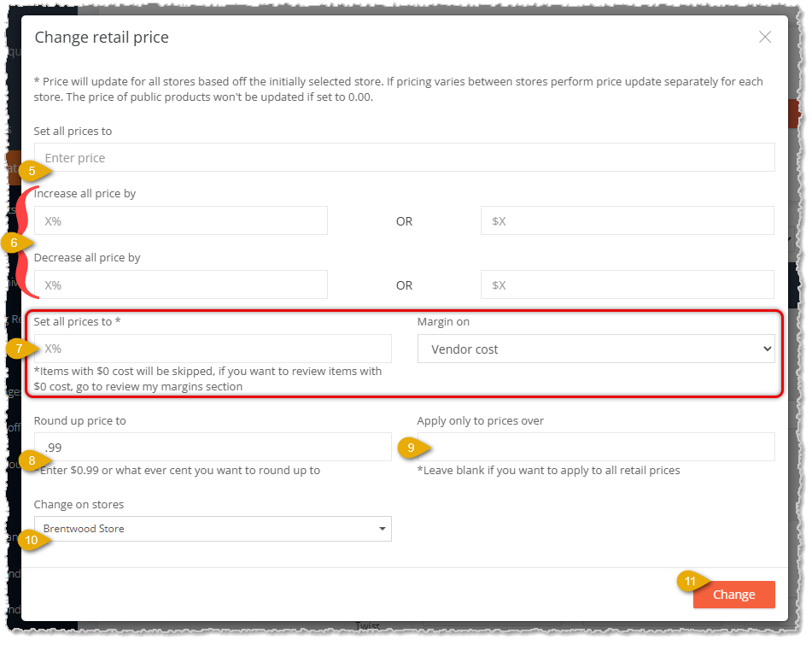Focus the Decrease all price by $X field
Viewport: 812px width, 645px height.
click(x=627, y=284)
